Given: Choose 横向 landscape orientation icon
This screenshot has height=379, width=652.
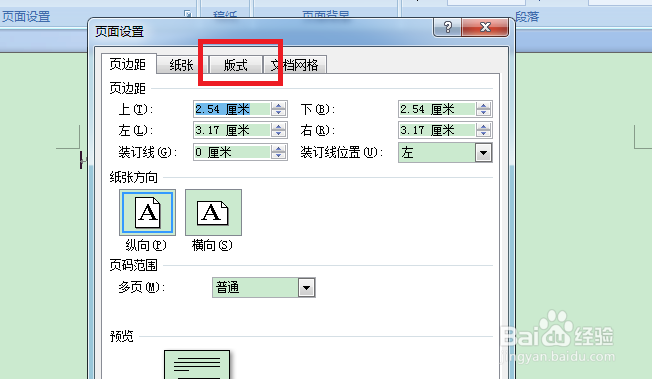Looking at the screenshot, I should [x=213, y=213].
